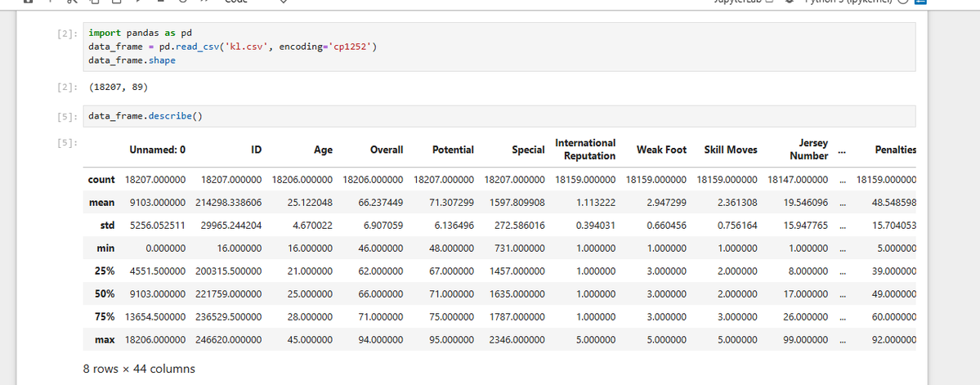The image size is (980, 385).
Task: Select std International Reputation value 0.394031
Action: 597,225
